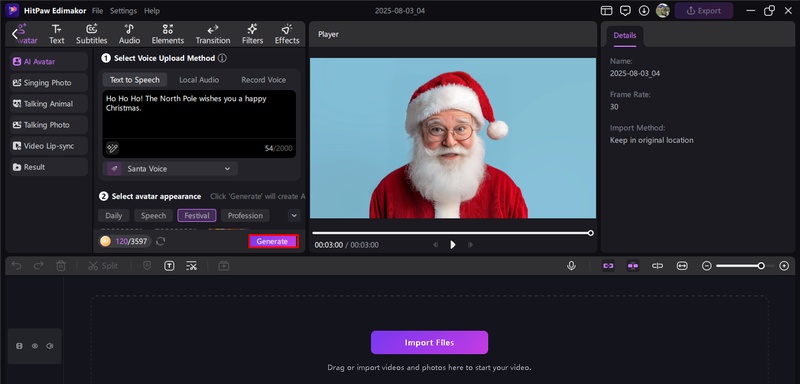Toggle the third timeline icon after microphone
The height and width of the screenshot is (384, 800).
coord(657,266)
